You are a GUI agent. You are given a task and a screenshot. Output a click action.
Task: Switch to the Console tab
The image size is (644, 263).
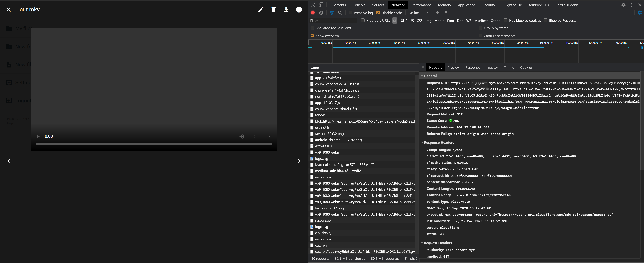tap(359, 5)
